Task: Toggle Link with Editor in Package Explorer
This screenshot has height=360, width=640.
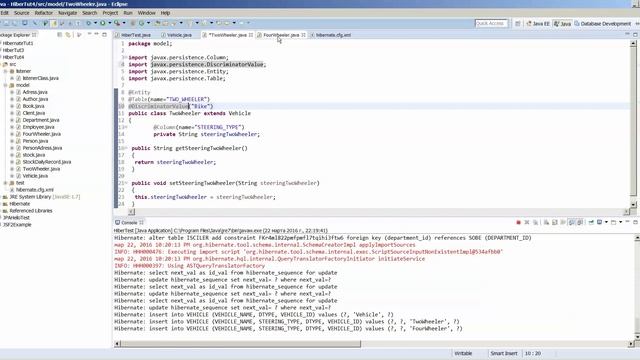Action: [68, 35]
